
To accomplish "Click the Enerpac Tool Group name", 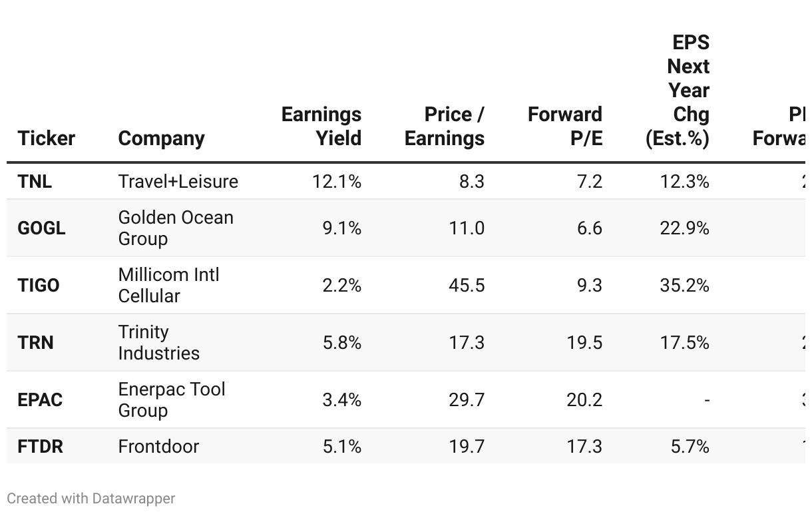I will click(172, 399).
